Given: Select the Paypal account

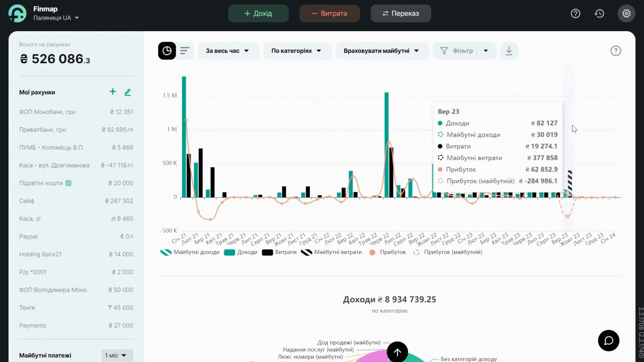Looking at the screenshot, I should pyautogui.click(x=76, y=236).
